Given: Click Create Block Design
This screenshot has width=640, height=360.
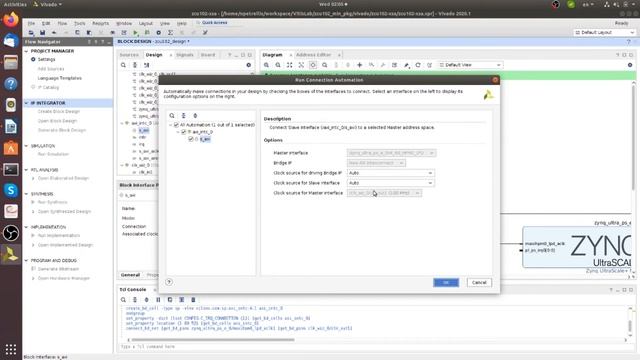Looking at the screenshot, I should (59, 111).
